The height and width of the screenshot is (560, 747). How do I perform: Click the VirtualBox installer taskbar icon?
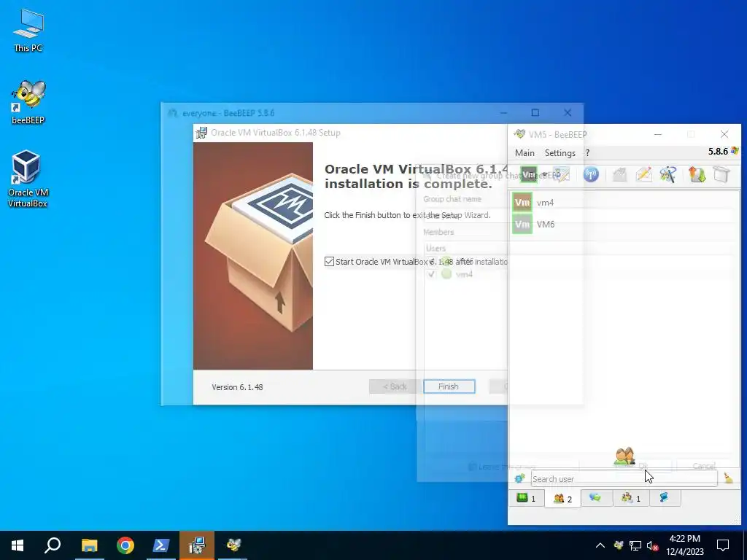point(197,545)
